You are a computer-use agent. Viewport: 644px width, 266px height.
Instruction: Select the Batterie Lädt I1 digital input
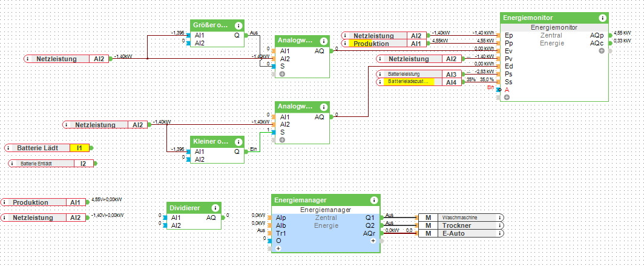pos(48,148)
